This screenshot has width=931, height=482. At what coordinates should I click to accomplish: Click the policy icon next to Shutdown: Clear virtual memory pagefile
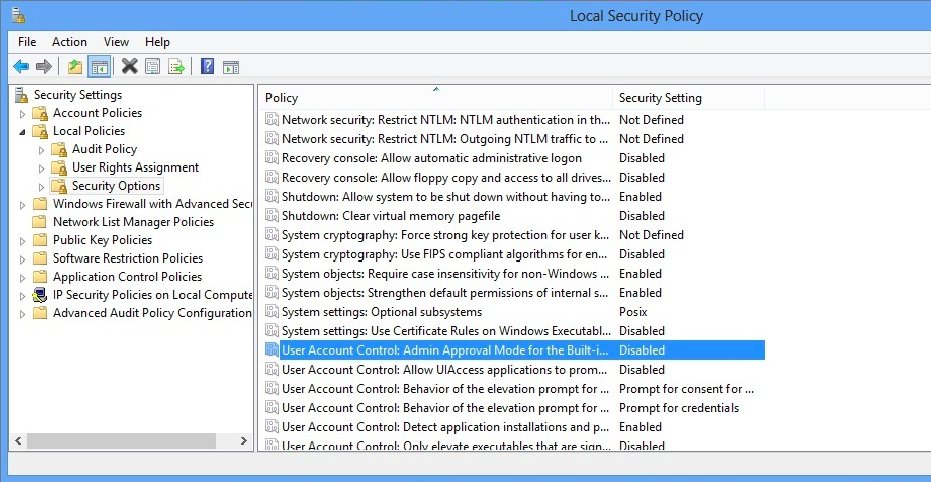pos(271,215)
